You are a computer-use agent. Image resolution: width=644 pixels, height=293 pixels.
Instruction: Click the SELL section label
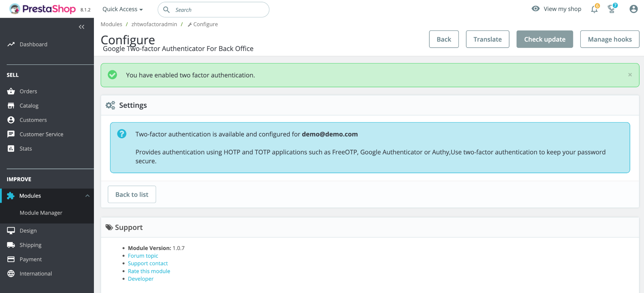(x=13, y=75)
